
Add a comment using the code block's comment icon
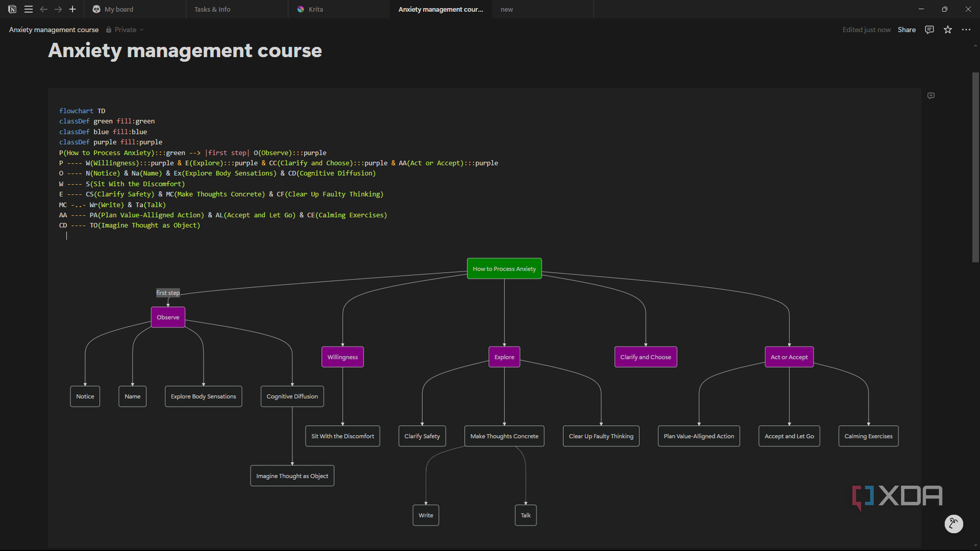coord(931,96)
